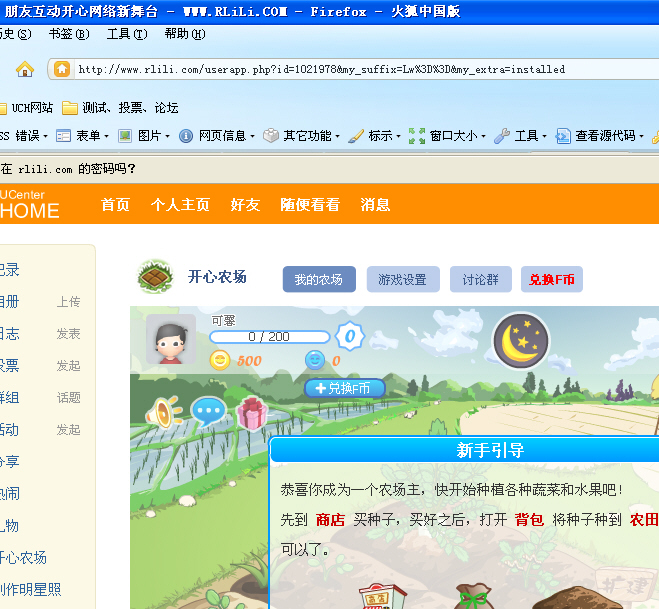Screen dimensions: 659x609
Task: Click the red 兑换F币 tab button
Action: (x=552, y=279)
